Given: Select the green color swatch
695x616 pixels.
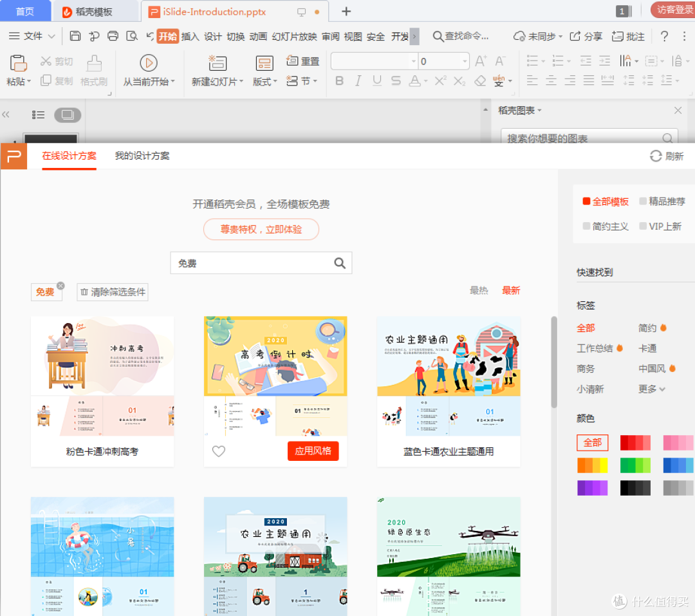Looking at the screenshot, I should 635,465.
